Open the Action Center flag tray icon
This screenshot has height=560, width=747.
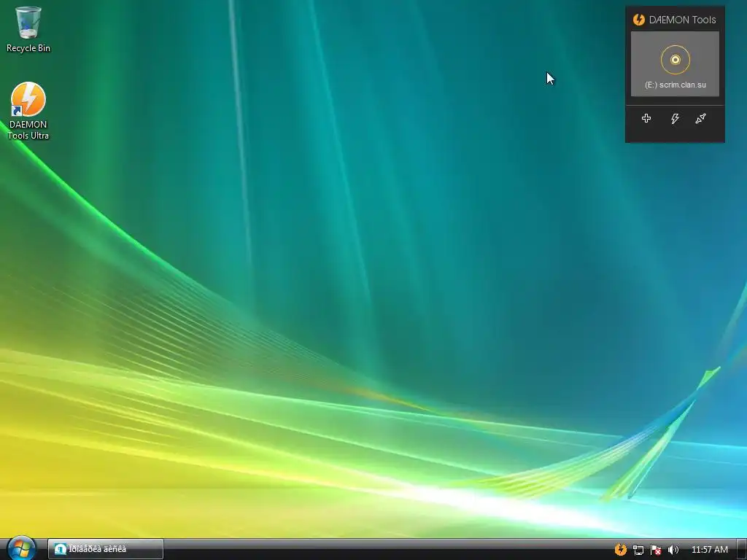pos(656,550)
